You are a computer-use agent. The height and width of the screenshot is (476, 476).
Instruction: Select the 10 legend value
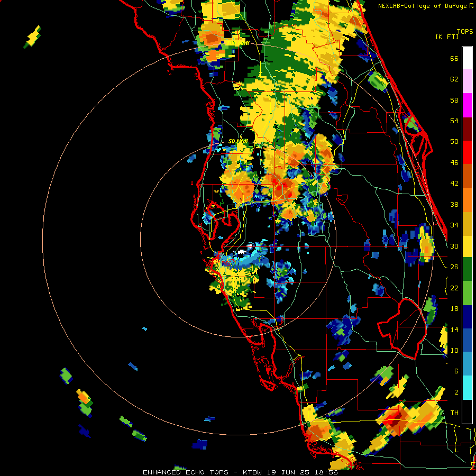click(x=454, y=350)
